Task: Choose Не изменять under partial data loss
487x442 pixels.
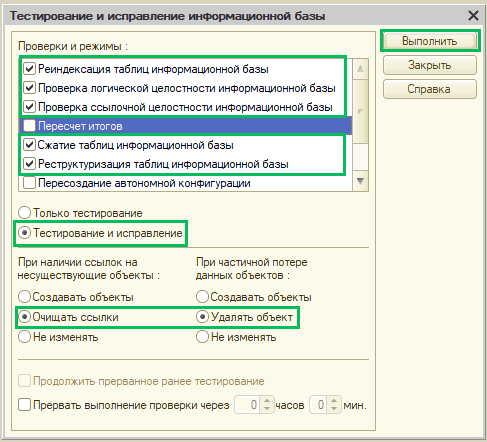Action: click(202, 337)
